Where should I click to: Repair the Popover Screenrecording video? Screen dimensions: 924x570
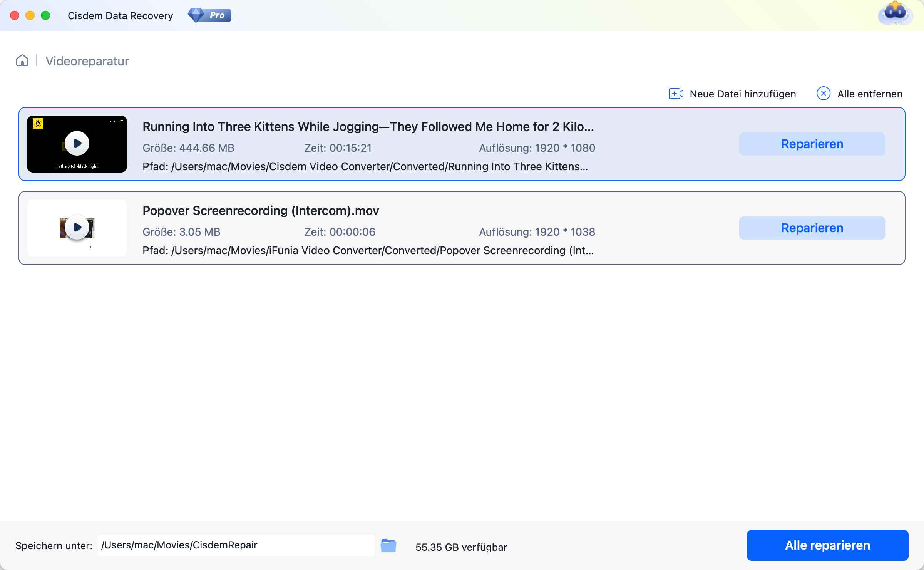pyautogui.click(x=812, y=228)
